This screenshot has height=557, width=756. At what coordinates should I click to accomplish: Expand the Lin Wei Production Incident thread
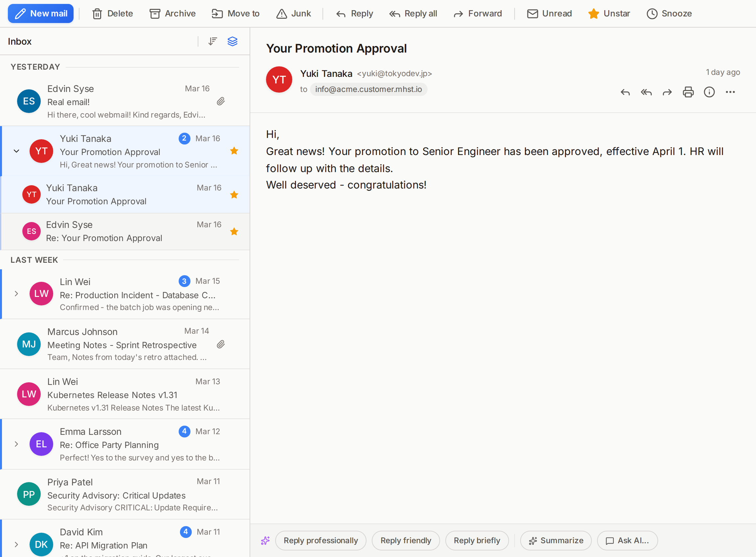tap(16, 294)
